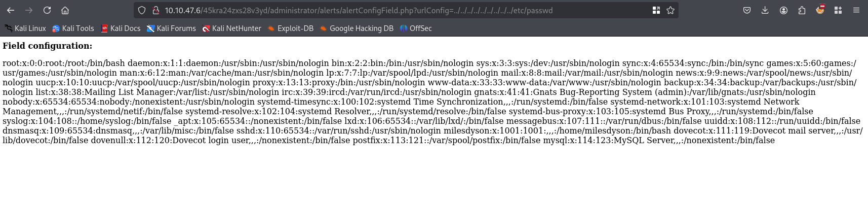Image resolution: width=868 pixels, height=199 pixels.
Task: Open the browser home page
Action: point(65,10)
